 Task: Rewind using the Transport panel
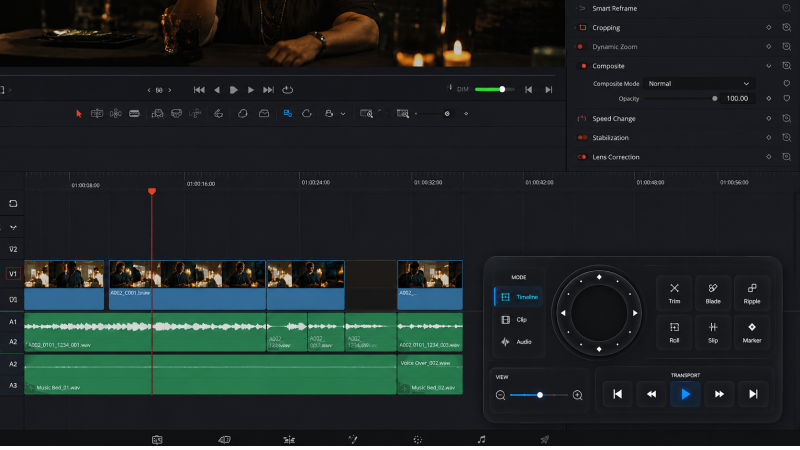coord(652,394)
